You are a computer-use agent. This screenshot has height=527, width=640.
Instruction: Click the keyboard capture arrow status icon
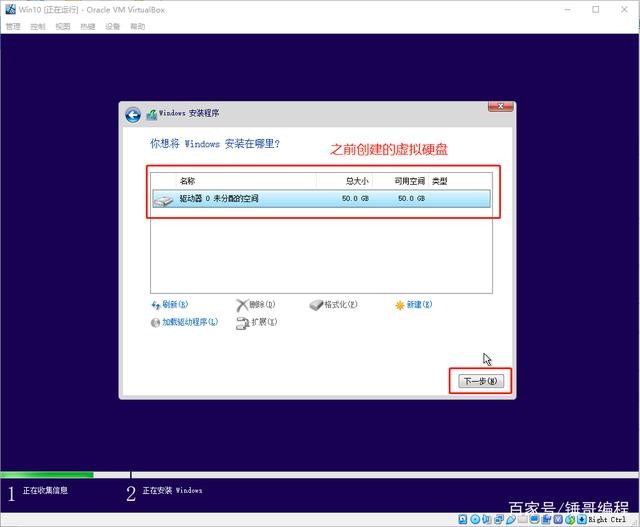coord(582,519)
